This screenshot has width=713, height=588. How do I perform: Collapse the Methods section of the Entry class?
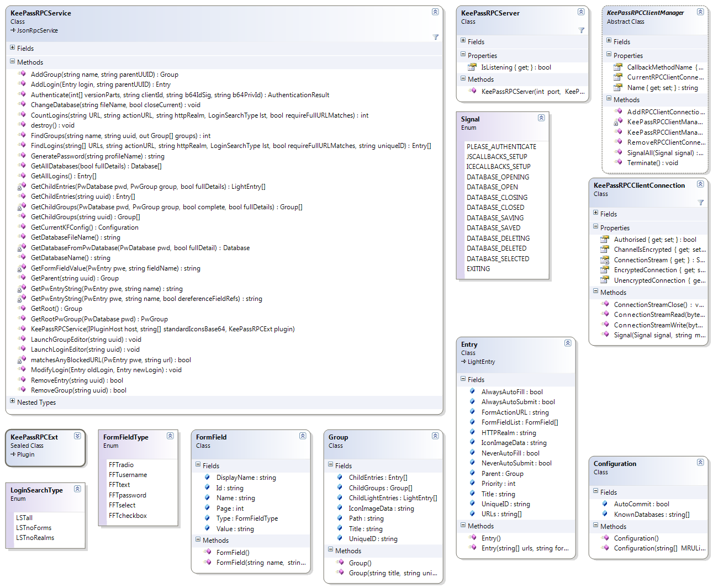click(x=463, y=526)
